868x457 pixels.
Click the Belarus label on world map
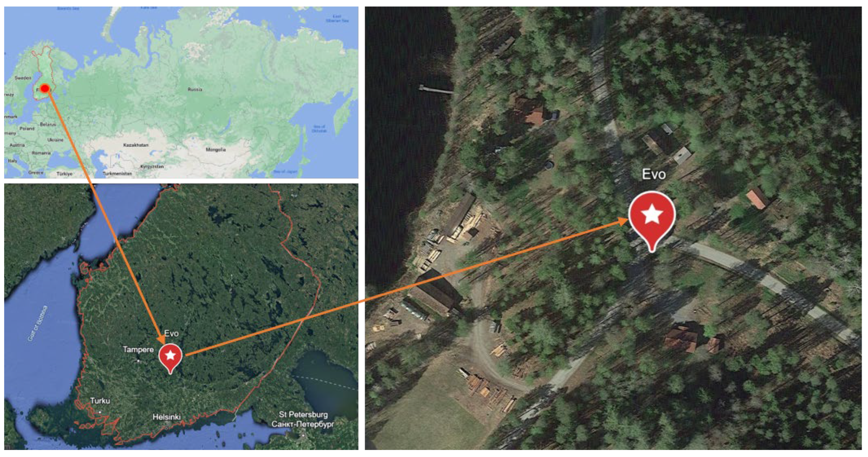point(48,124)
